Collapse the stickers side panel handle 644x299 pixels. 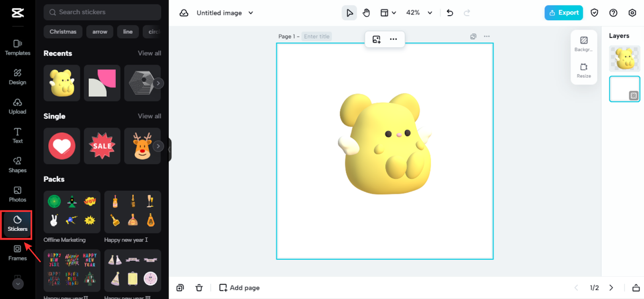pyautogui.click(x=170, y=149)
